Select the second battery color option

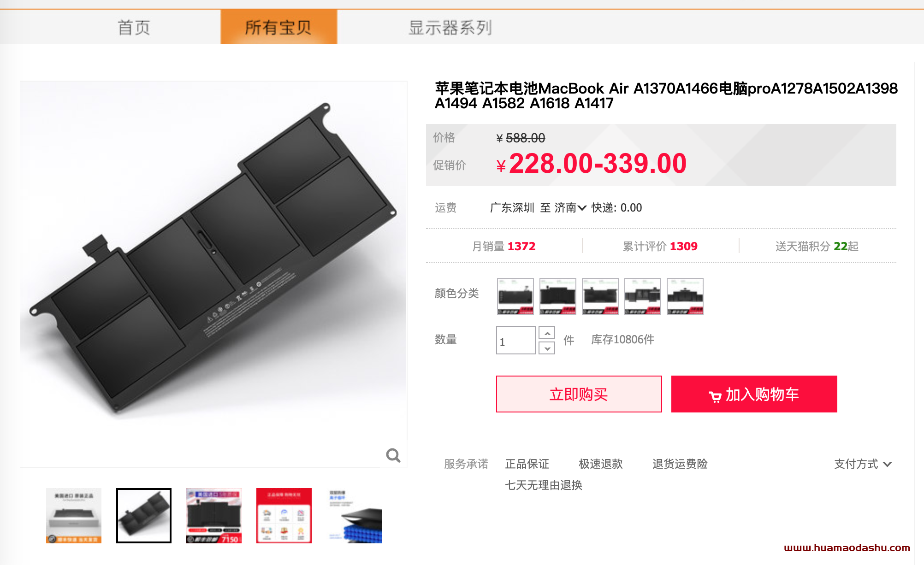(x=558, y=296)
